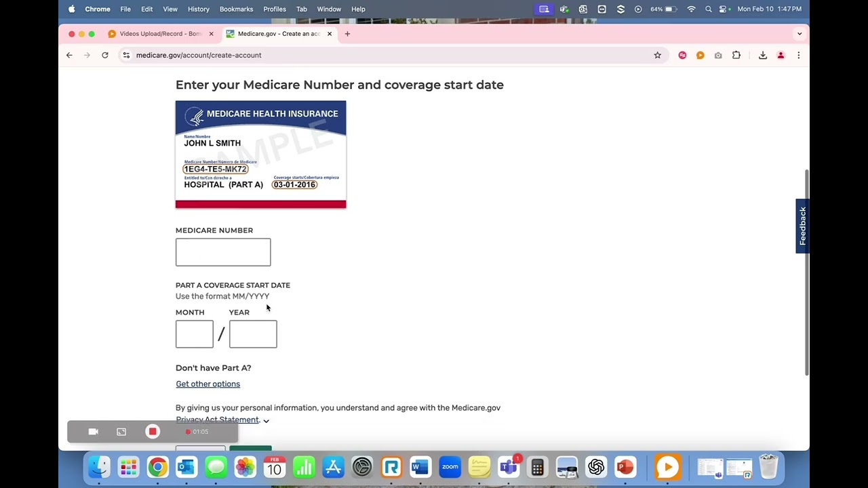The image size is (868, 488).
Task: Open Chrome's three-dot menu
Action: coord(798,55)
